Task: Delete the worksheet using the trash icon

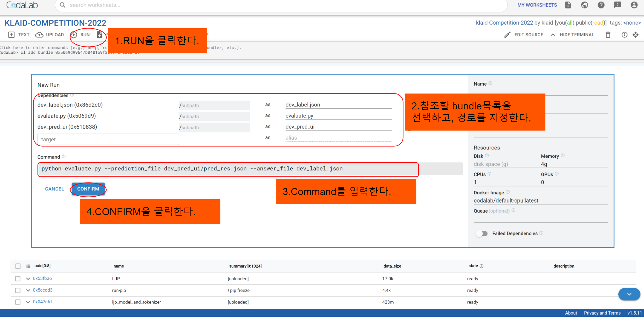Action: (x=608, y=35)
